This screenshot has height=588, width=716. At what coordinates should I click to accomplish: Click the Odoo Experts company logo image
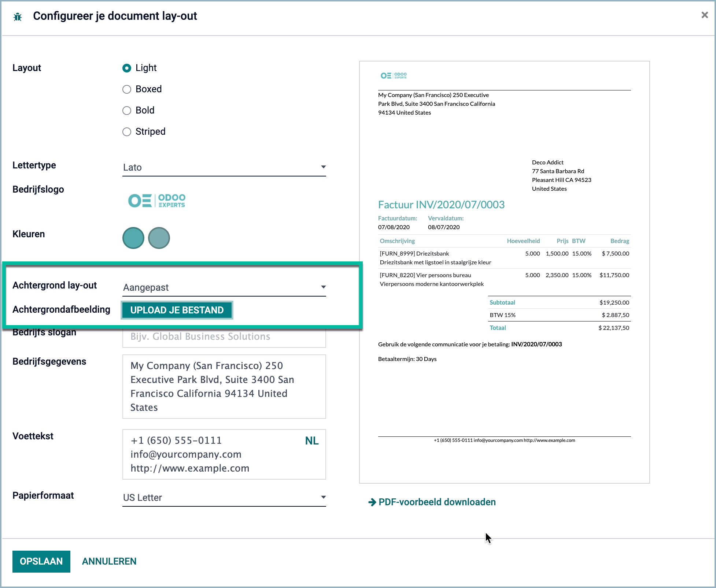click(156, 201)
